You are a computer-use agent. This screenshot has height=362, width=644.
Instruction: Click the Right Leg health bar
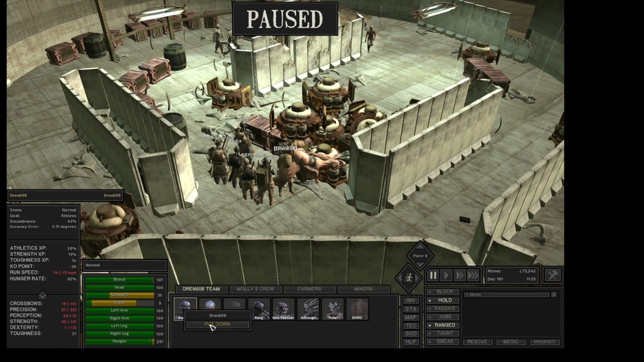point(119,333)
